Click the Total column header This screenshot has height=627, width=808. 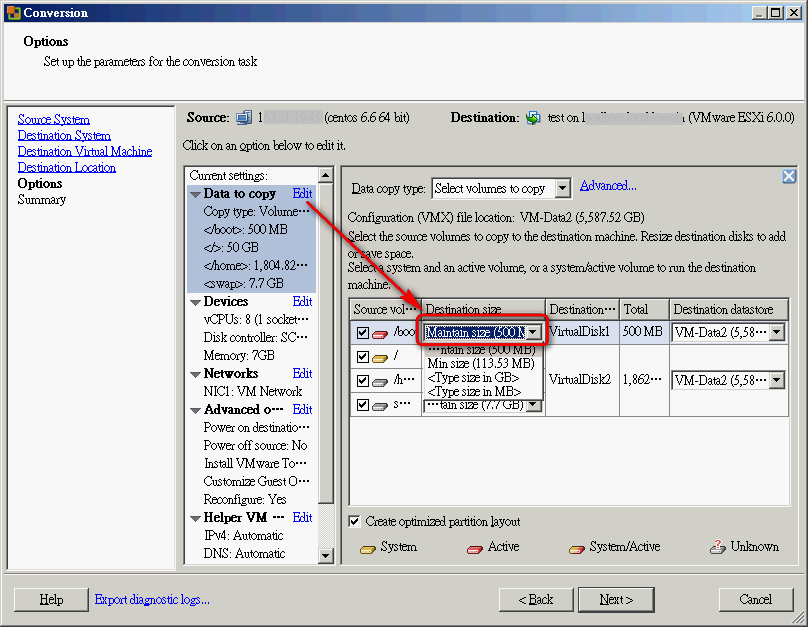click(644, 310)
